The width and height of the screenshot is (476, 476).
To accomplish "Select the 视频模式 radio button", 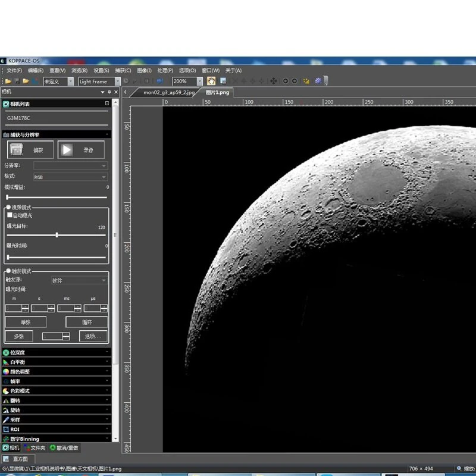I will [x=8, y=207].
